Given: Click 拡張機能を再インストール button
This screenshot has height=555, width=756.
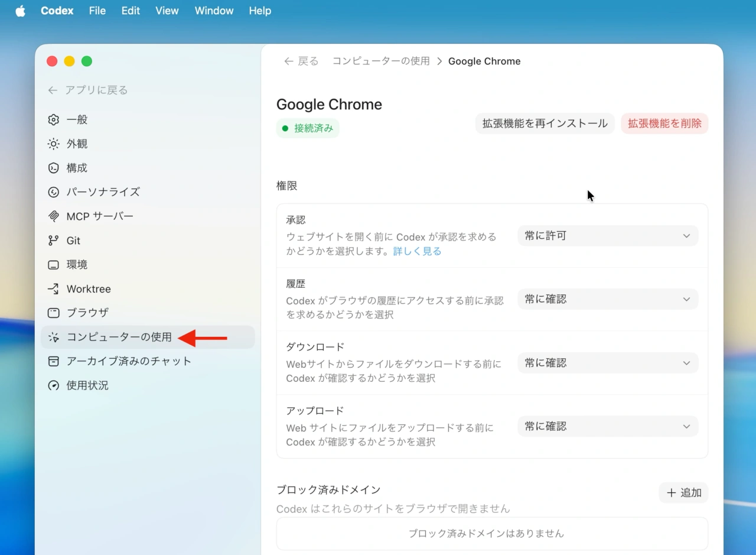Looking at the screenshot, I should [545, 124].
